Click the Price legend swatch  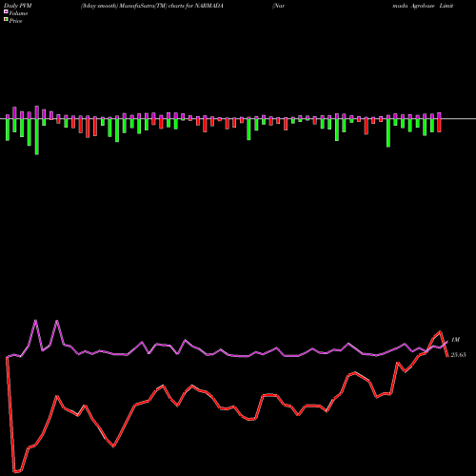(6, 19)
